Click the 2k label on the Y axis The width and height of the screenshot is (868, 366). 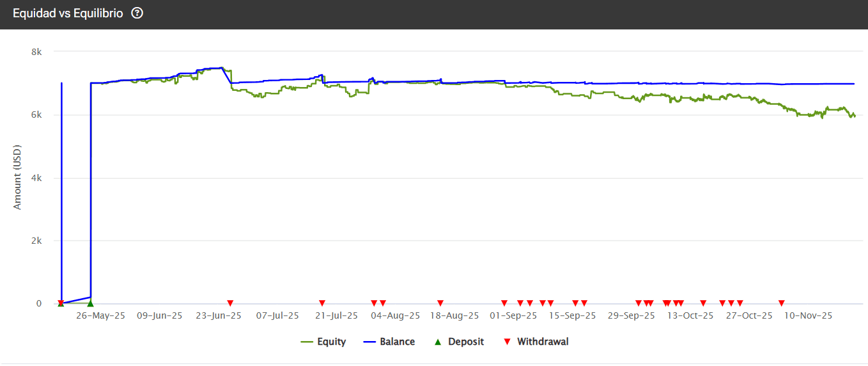point(36,241)
